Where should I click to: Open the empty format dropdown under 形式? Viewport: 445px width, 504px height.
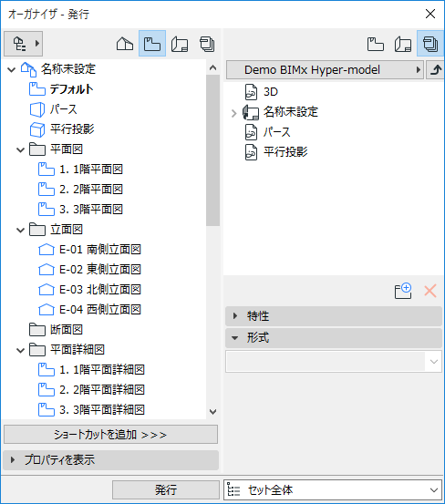(x=334, y=362)
